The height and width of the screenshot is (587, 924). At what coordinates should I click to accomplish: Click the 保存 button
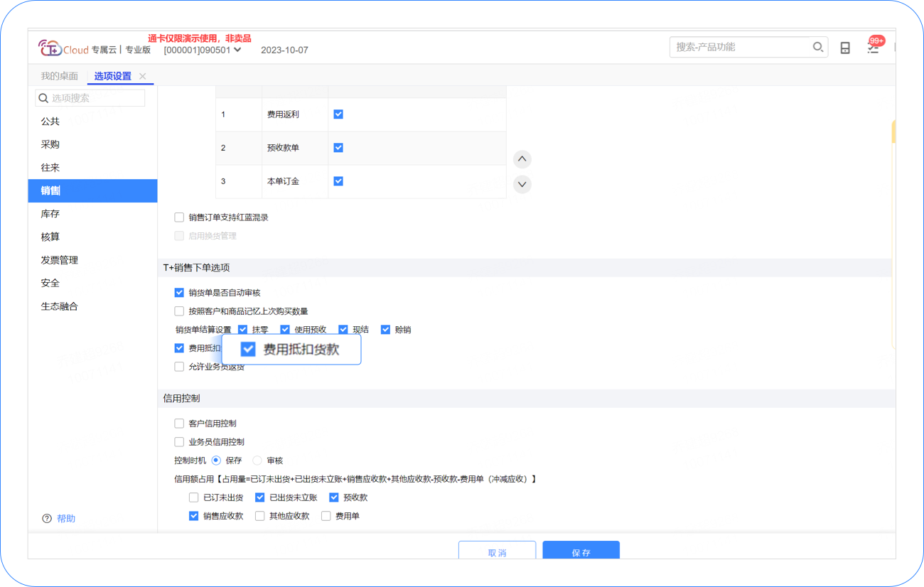click(x=581, y=551)
